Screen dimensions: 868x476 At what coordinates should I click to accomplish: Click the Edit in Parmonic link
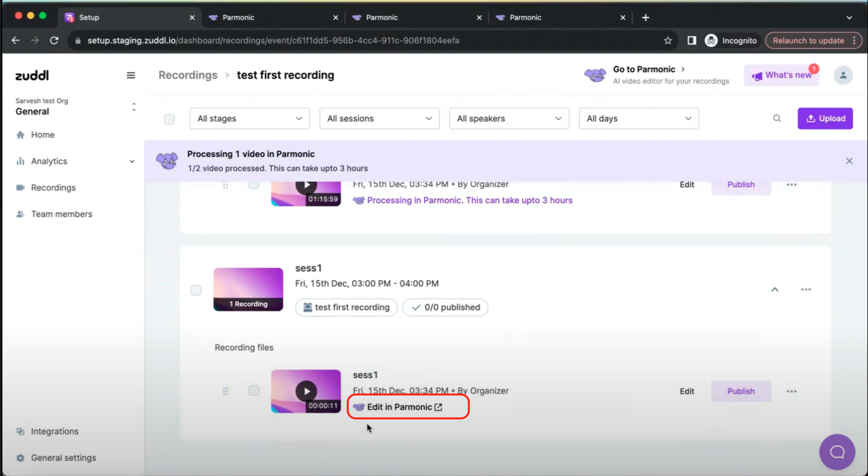pos(400,407)
